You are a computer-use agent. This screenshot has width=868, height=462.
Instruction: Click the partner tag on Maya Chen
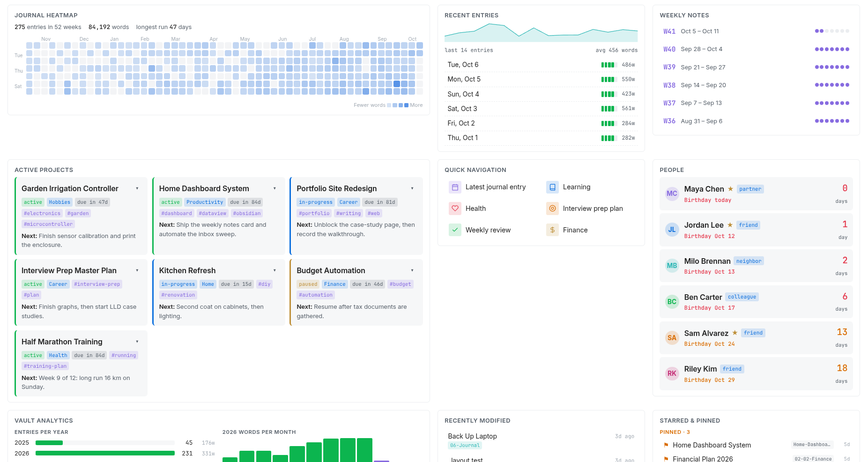click(x=750, y=189)
